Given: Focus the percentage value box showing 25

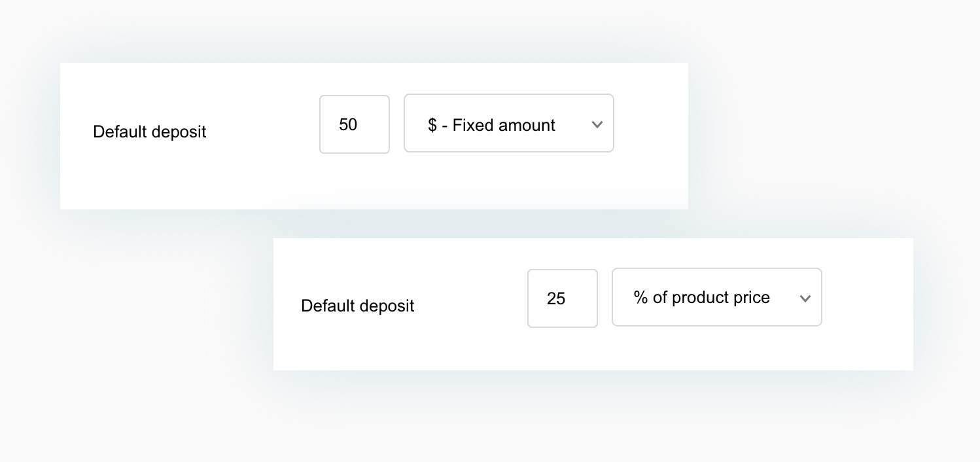Looking at the screenshot, I should coord(563,298).
